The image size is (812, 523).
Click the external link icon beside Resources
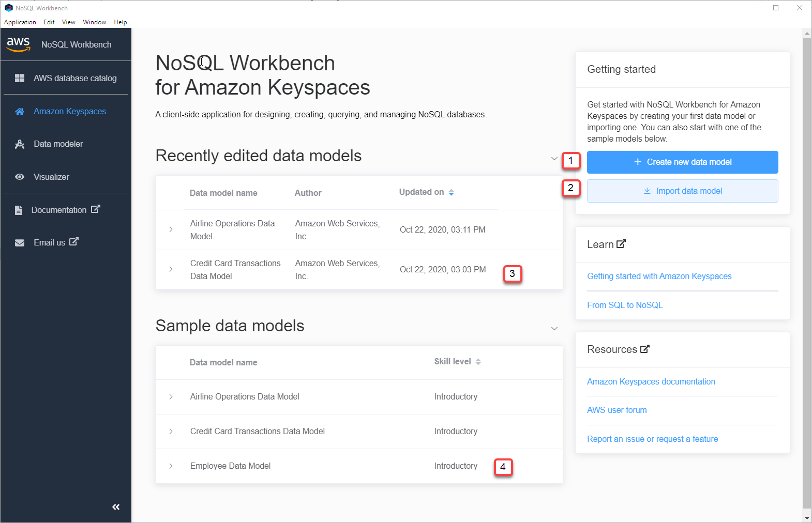[x=644, y=349]
